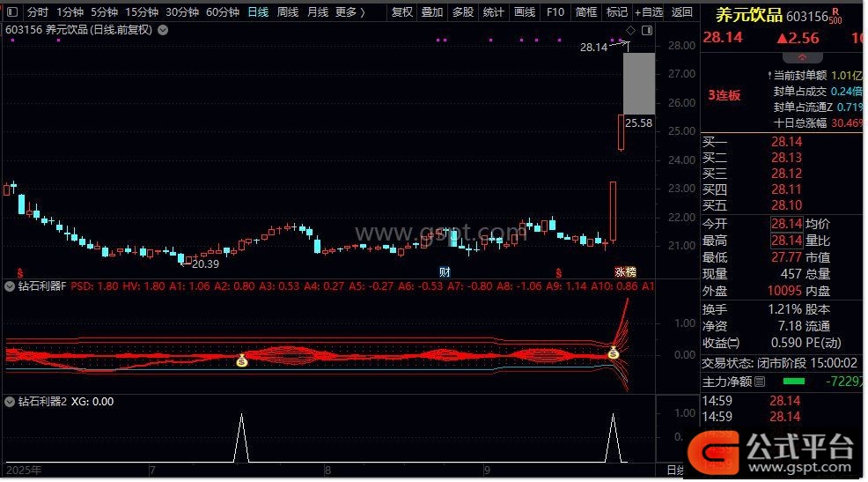Select the 买四 28.11 order row
This screenshot has height=482, width=868.
click(781, 190)
